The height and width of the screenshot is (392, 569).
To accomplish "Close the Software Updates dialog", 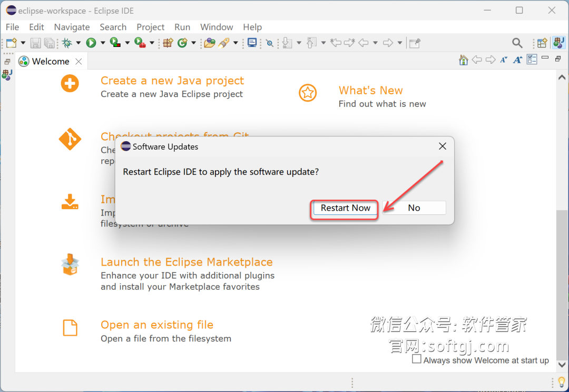I will (x=443, y=146).
